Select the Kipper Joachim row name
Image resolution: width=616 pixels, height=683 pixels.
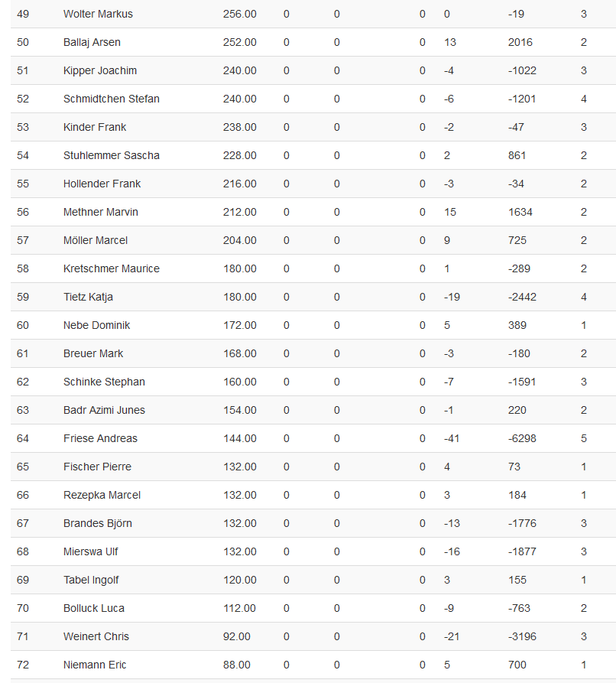[x=100, y=70]
